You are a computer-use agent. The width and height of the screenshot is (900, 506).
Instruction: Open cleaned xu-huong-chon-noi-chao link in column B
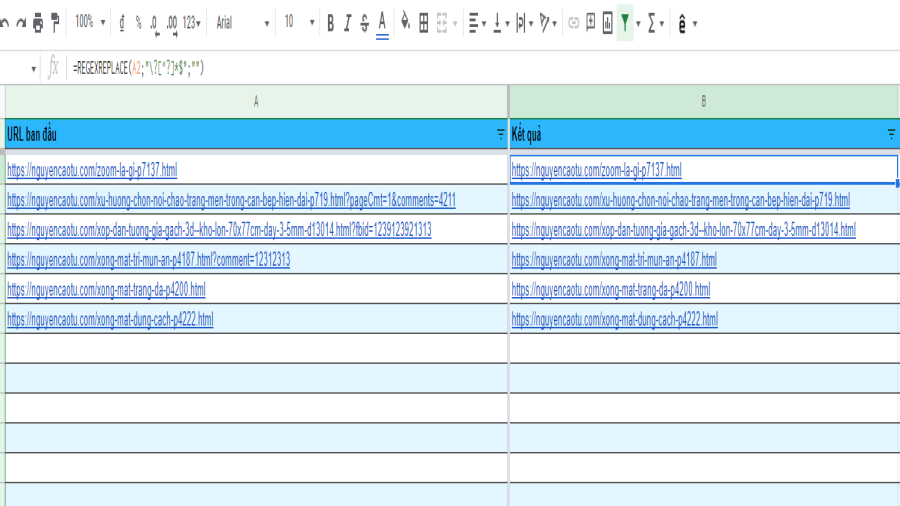point(681,200)
